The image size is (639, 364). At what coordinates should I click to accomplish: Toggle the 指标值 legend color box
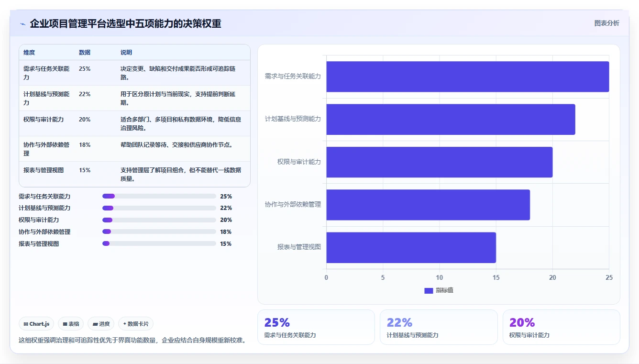point(429,290)
